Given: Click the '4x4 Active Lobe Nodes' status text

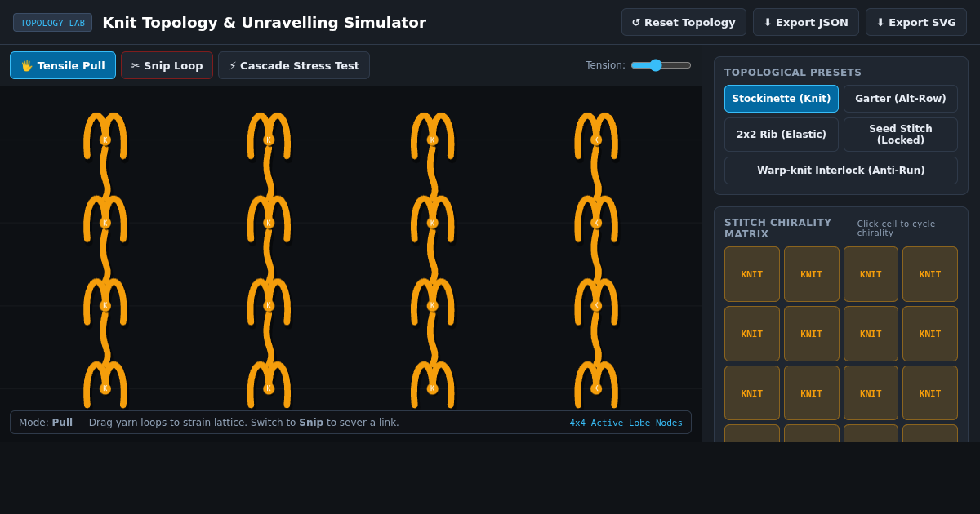Looking at the screenshot, I should coord(626,423).
